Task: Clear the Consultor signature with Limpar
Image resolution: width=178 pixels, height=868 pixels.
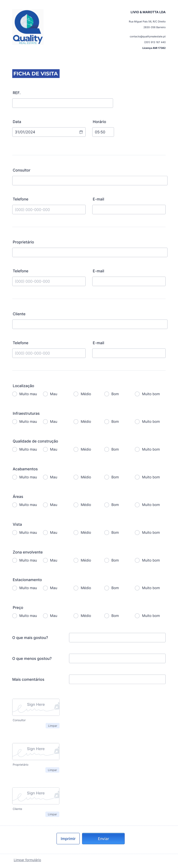Action: (52, 725)
